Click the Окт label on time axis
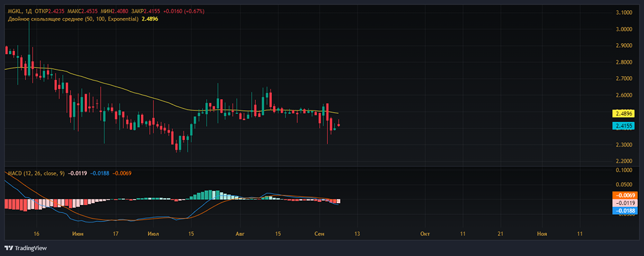The image size is (644, 256). point(425,234)
